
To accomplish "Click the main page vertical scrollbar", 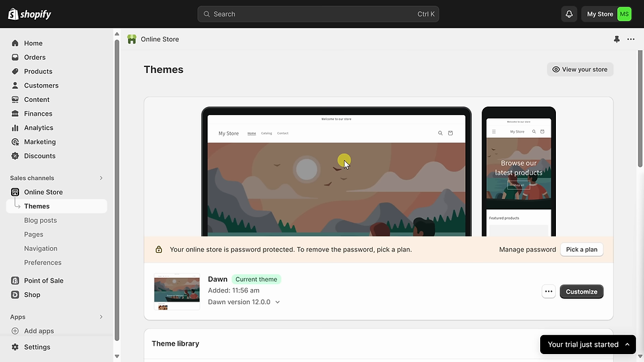I will click(640, 109).
